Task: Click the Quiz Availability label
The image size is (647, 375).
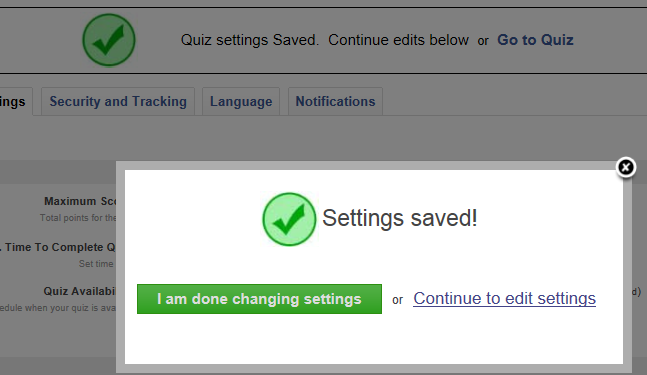Action: tap(80, 291)
